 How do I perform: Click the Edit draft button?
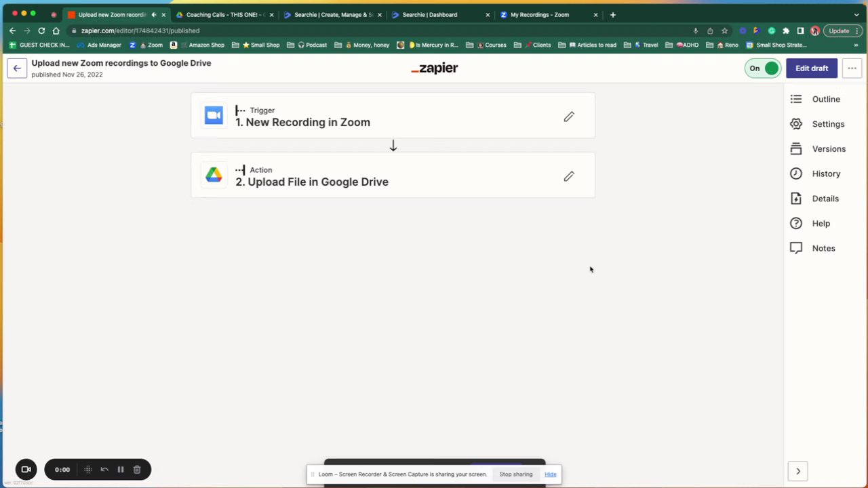click(812, 68)
